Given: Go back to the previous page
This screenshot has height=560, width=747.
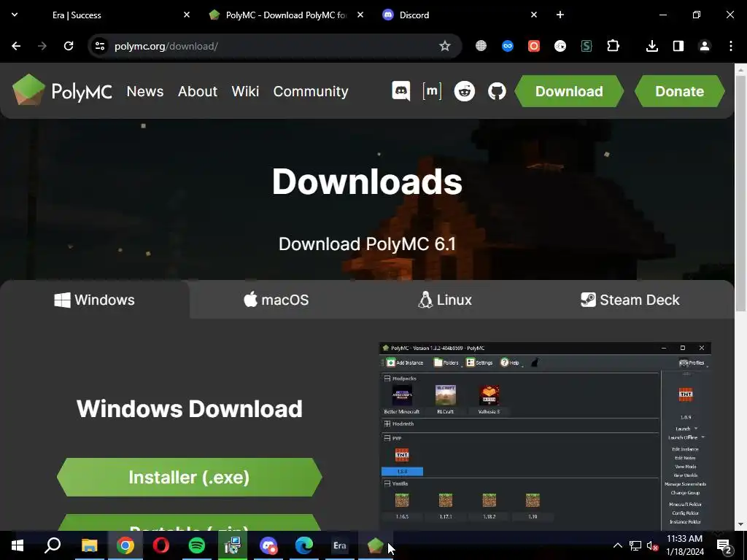Looking at the screenshot, I should [16, 46].
